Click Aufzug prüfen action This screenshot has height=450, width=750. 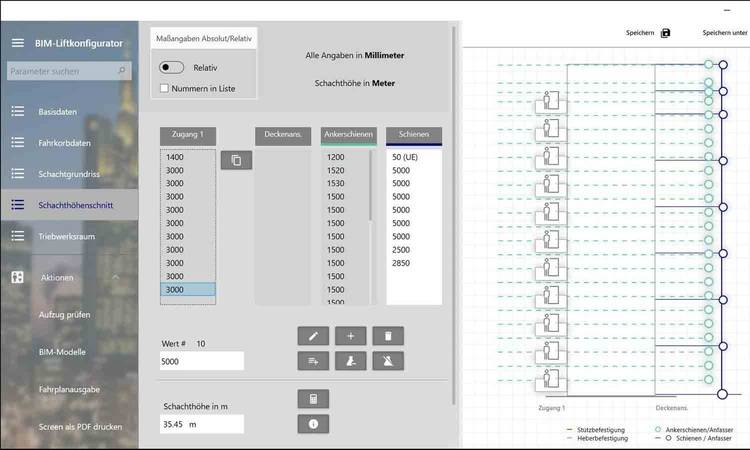[64, 315]
